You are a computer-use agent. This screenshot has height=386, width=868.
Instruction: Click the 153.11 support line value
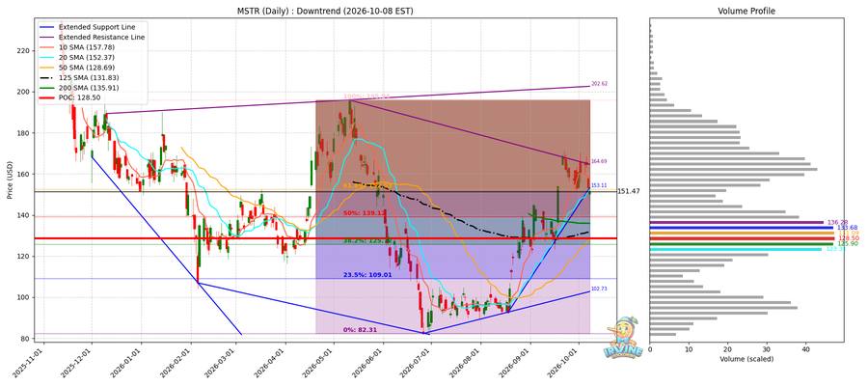600,185
